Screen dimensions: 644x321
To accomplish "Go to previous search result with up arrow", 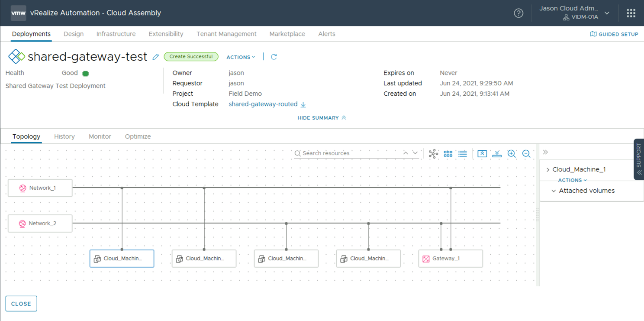I will 406,153.
